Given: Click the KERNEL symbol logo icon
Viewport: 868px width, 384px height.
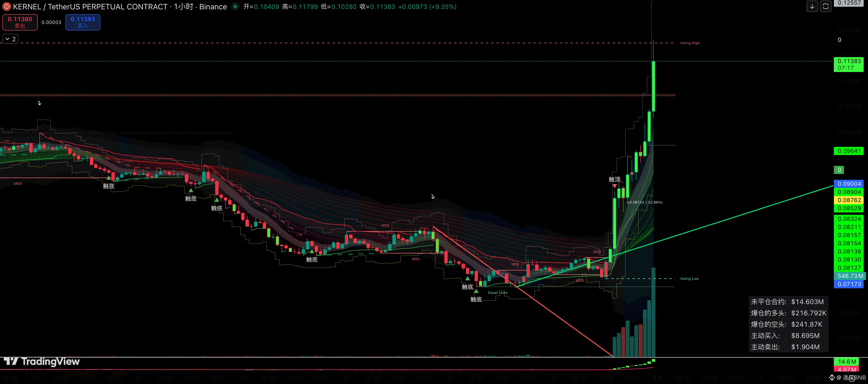Looking at the screenshot, I should 6,7.
